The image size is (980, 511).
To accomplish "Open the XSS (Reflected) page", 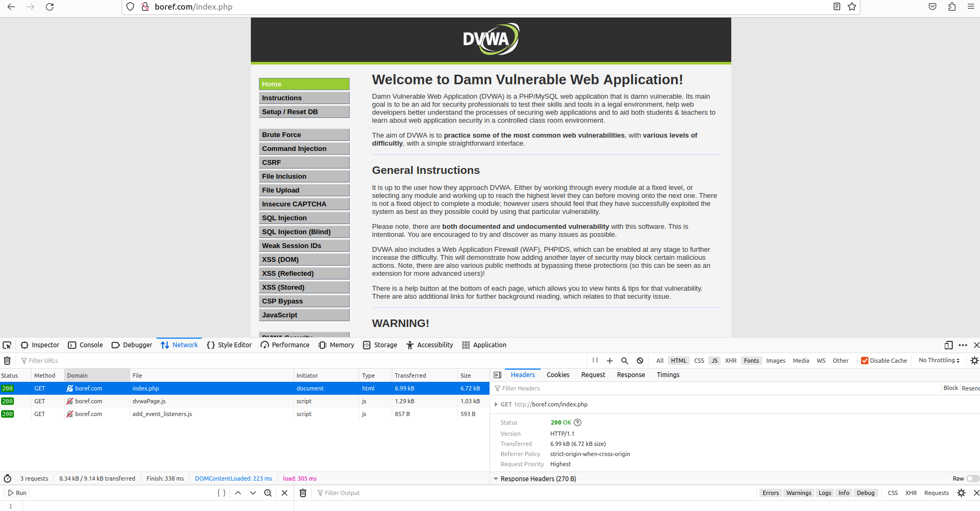I will 304,273.
